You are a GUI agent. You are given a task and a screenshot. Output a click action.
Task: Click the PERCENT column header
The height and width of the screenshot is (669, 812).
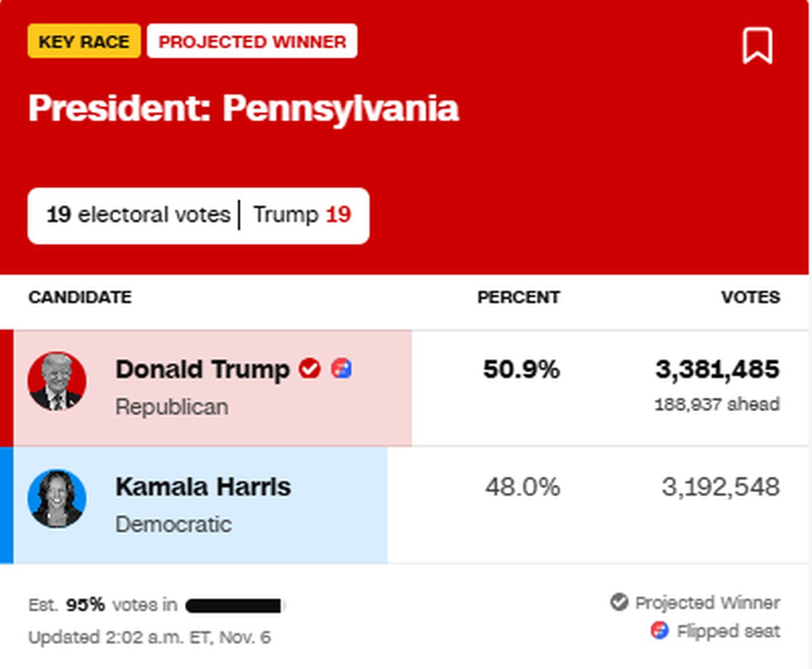click(518, 297)
